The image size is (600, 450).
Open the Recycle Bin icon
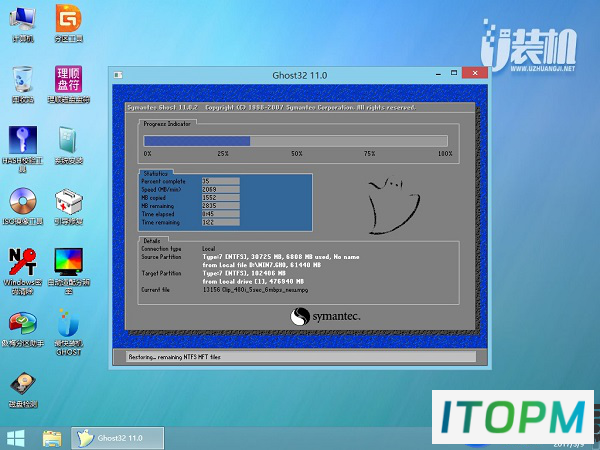23,84
